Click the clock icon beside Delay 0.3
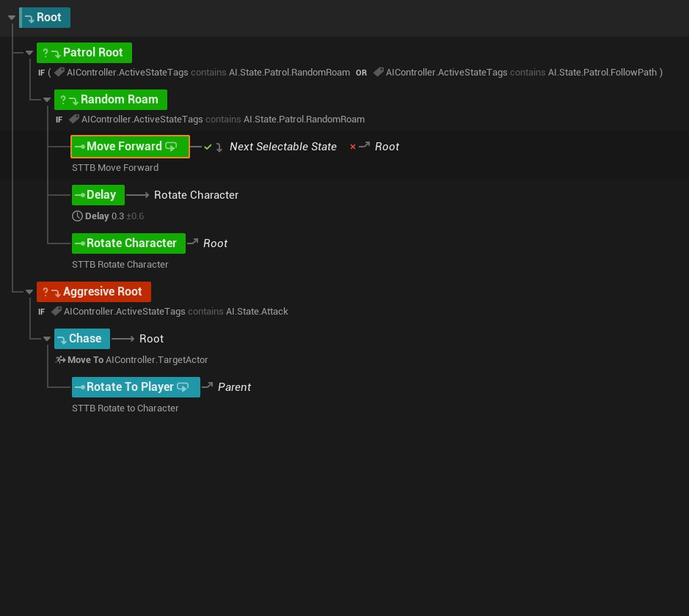The height and width of the screenshot is (616, 689). pos(77,216)
